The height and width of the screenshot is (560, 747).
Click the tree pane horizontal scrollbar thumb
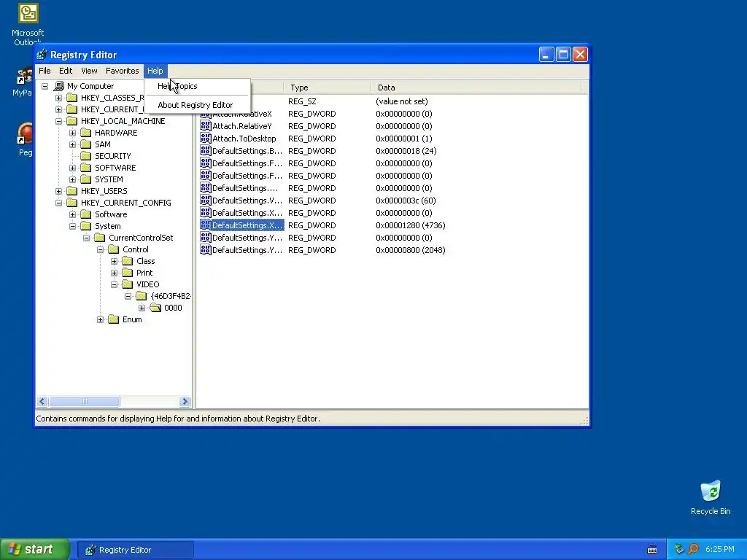pyautogui.click(x=85, y=402)
